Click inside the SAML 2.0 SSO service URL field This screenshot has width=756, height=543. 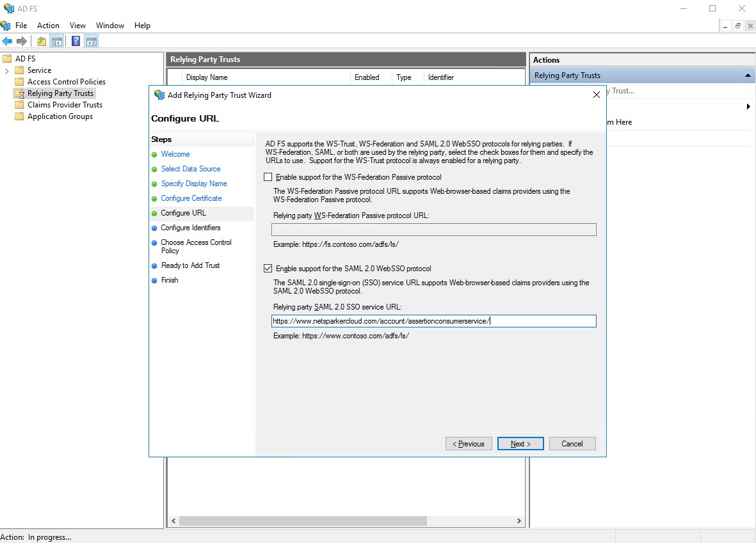(433, 320)
